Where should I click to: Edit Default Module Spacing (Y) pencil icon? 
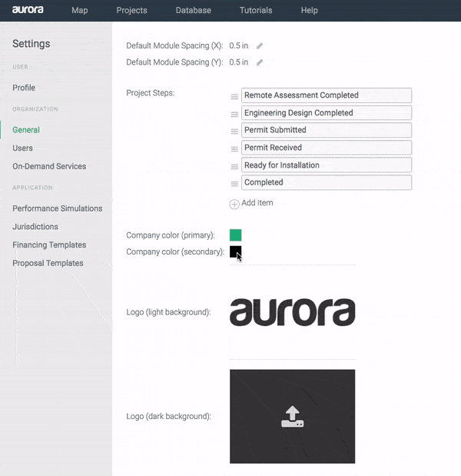click(x=260, y=62)
